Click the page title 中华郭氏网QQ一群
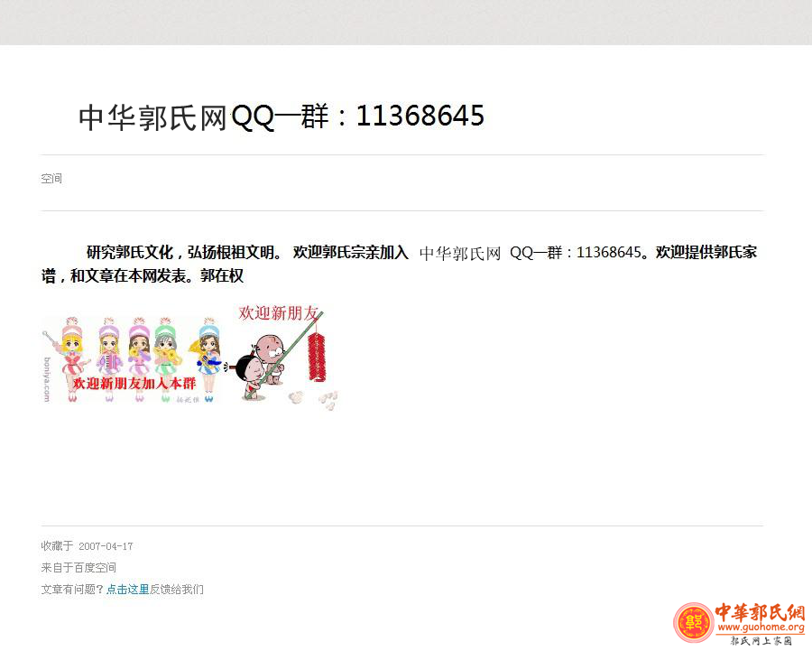 (281, 116)
